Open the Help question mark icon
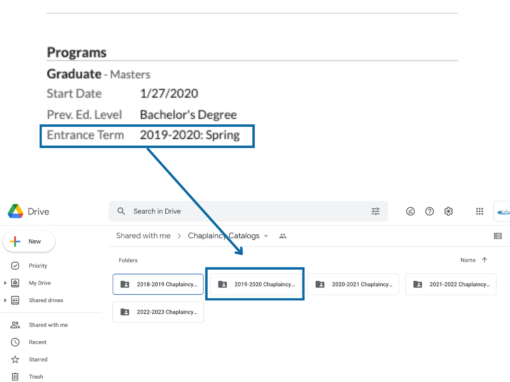Screen dimensions: 510x382 click(x=429, y=211)
